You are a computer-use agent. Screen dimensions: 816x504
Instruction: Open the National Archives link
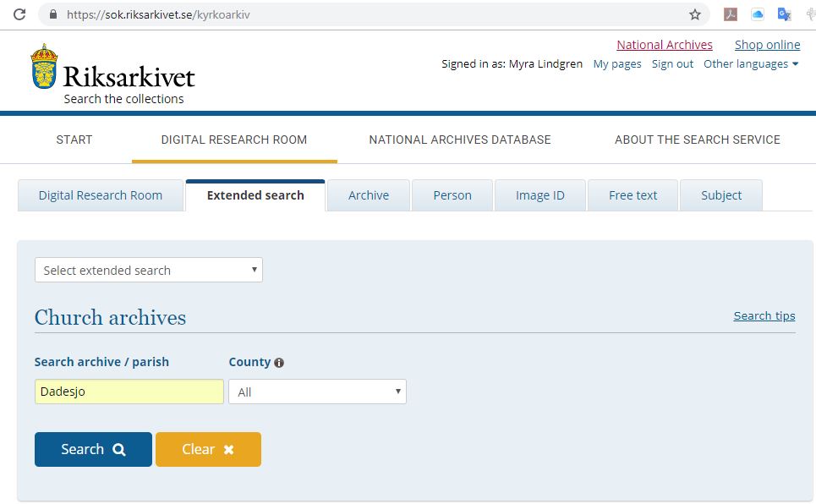665,45
